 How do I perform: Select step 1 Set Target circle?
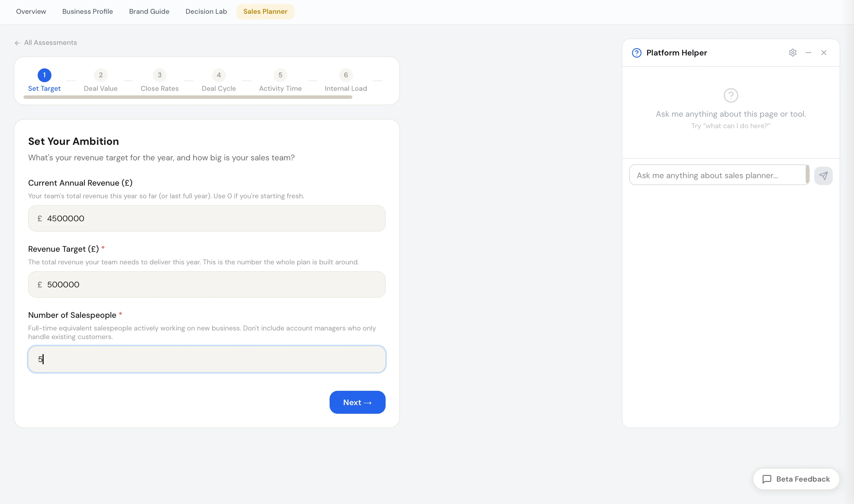pos(44,75)
